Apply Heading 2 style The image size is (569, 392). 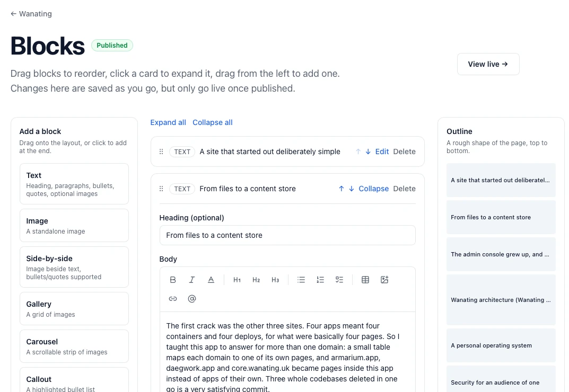tap(256, 280)
